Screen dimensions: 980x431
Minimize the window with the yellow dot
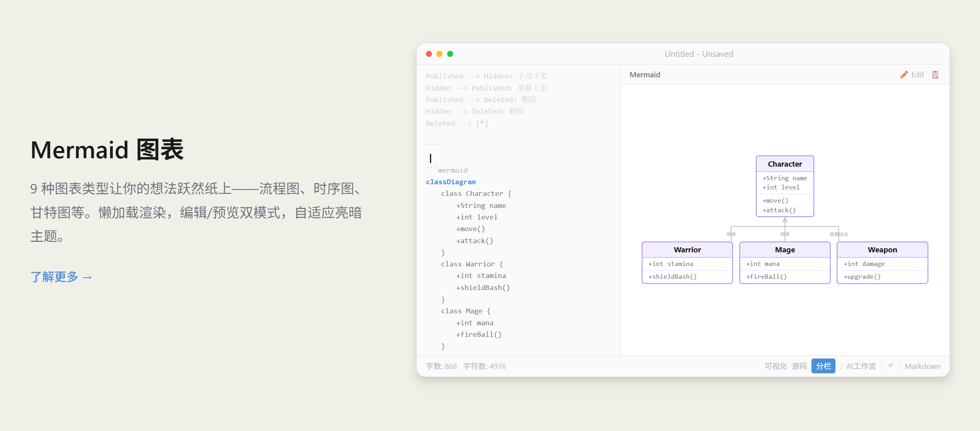439,54
